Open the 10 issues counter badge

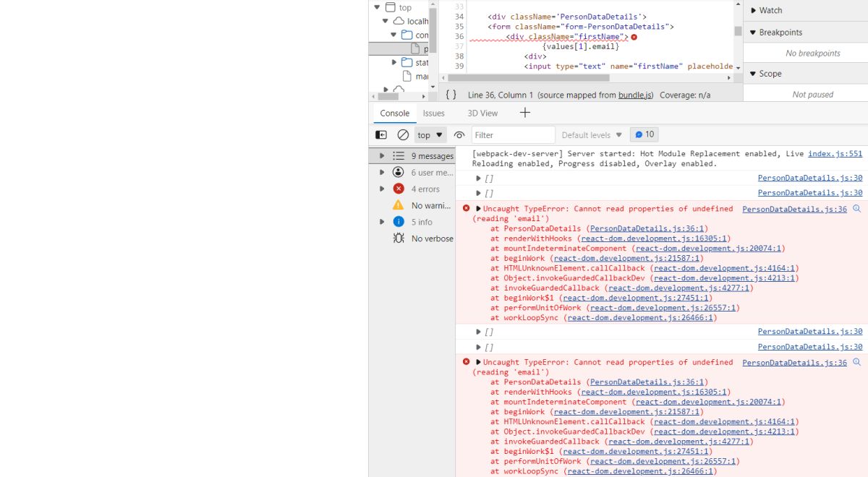tap(644, 134)
